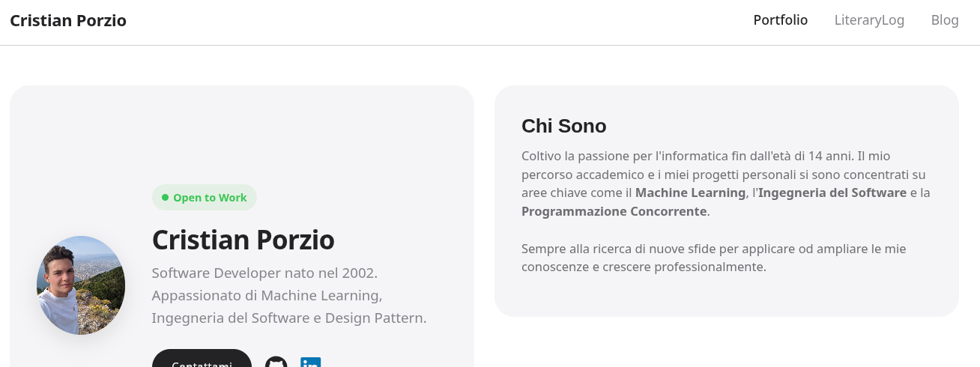The height and width of the screenshot is (367, 980).
Task: Open the GitHub profile icon
Action: (276, 363)
